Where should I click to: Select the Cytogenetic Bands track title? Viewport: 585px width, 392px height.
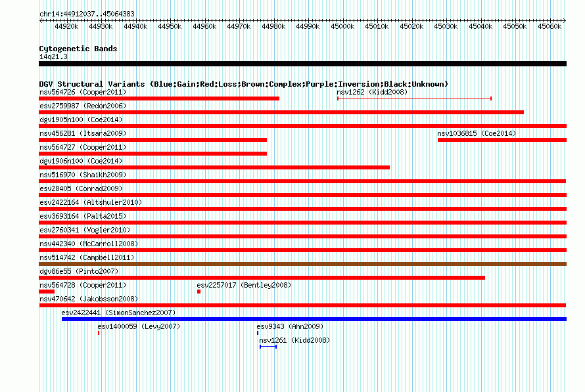tap(78, 49)
